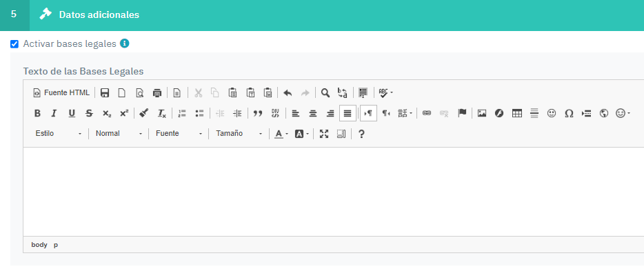644x269 pixels.
Task: Center align the text
Action: pyautogui.click(x=313, y=113)
